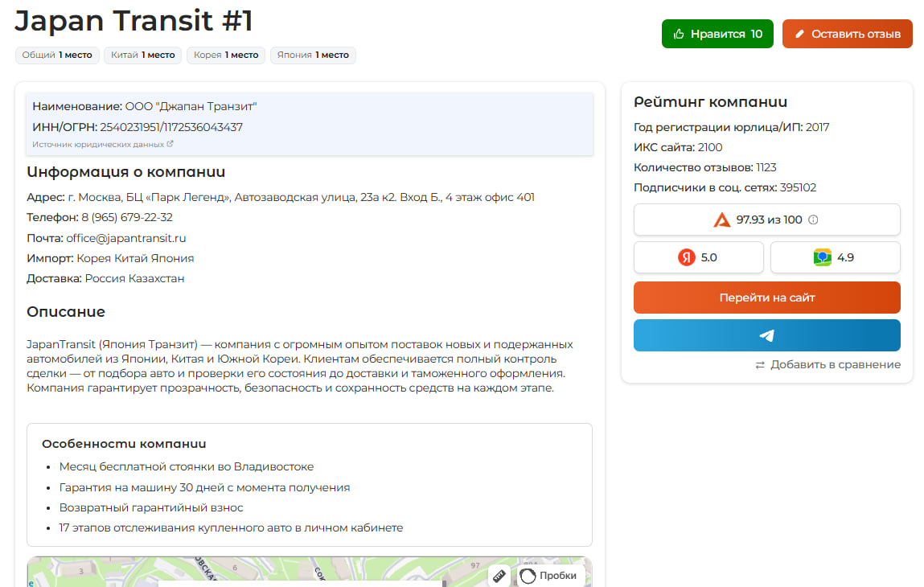Click the info icon next to 97.93 из 100

[813, 220]
